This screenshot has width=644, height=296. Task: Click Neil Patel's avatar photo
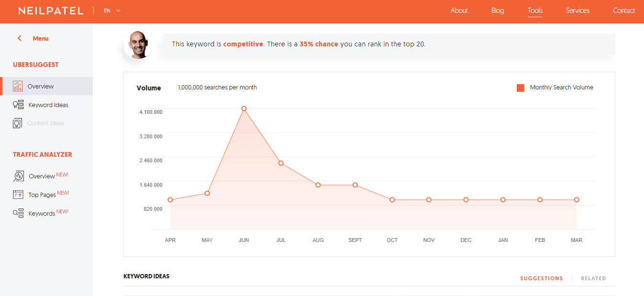138,45
